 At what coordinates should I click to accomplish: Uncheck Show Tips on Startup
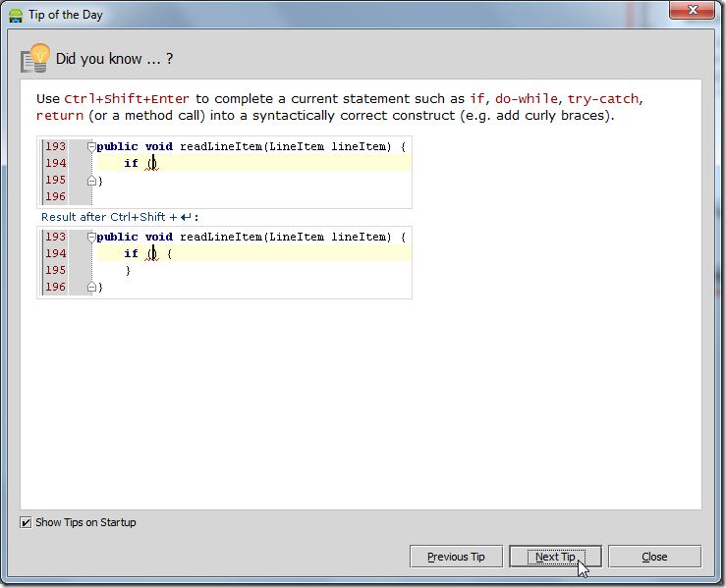tap(26, 522)
